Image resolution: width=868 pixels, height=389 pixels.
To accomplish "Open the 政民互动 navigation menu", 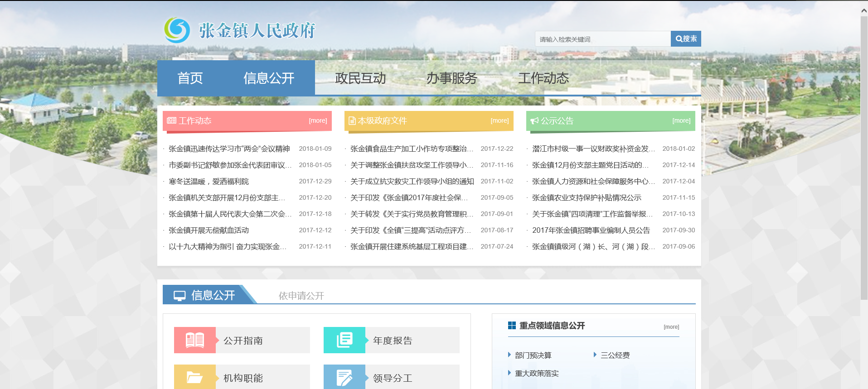I will [360, 78].
